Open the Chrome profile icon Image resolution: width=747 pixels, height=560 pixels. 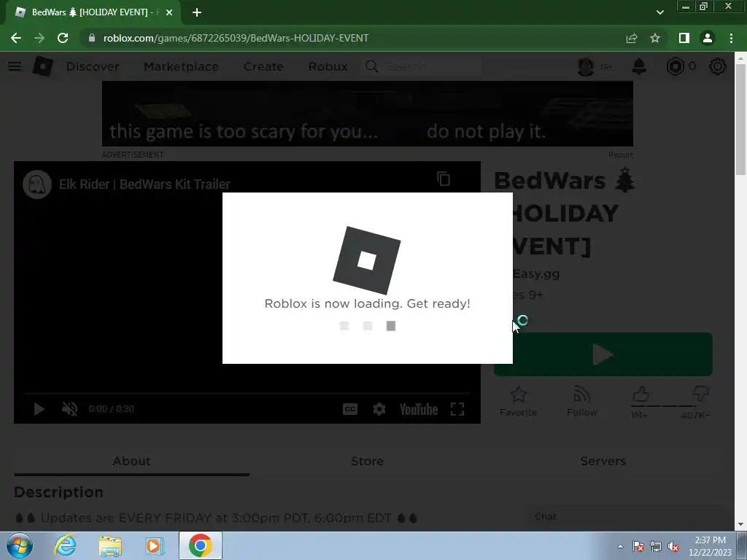tap(708, 38)
